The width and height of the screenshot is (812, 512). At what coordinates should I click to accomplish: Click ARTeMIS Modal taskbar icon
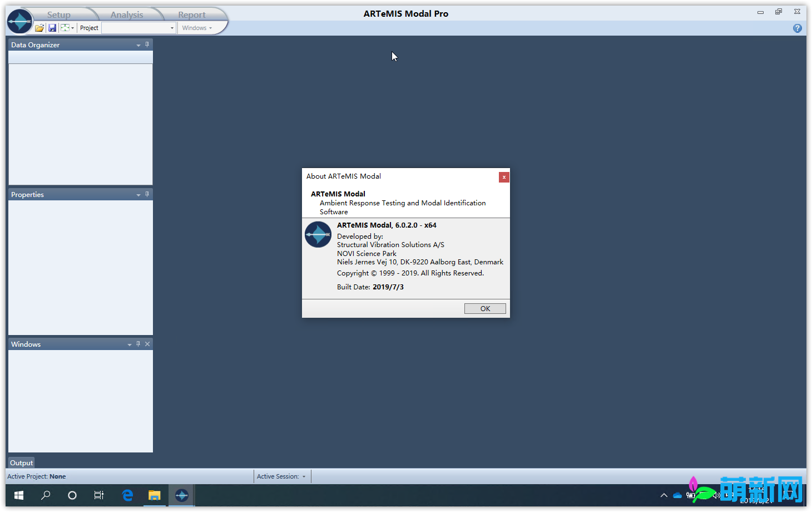tap(181, 495)
